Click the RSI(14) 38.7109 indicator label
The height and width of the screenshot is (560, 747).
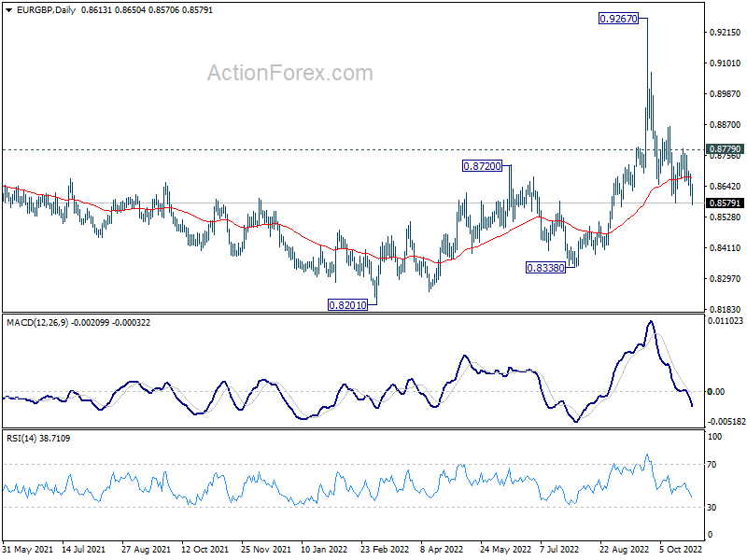click(x=38, y=439)
